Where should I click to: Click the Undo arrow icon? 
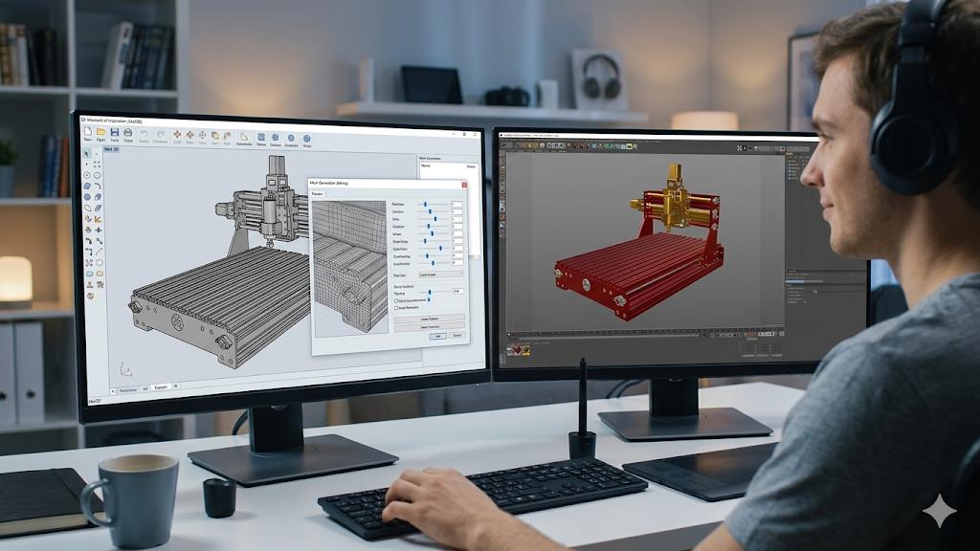pyautogui.click(x=145, y=136)
